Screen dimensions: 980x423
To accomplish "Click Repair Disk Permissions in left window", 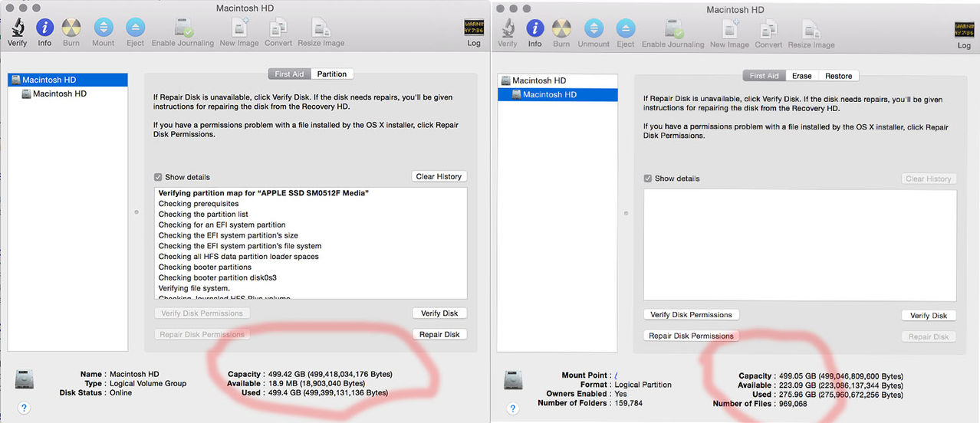I will pyautogui.click(x=202, y=334).
